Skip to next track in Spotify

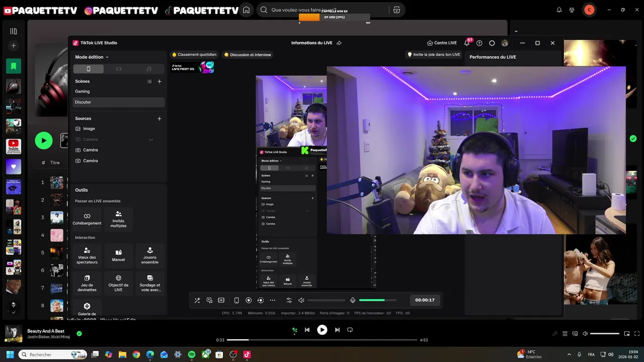[x=337, y=330]
